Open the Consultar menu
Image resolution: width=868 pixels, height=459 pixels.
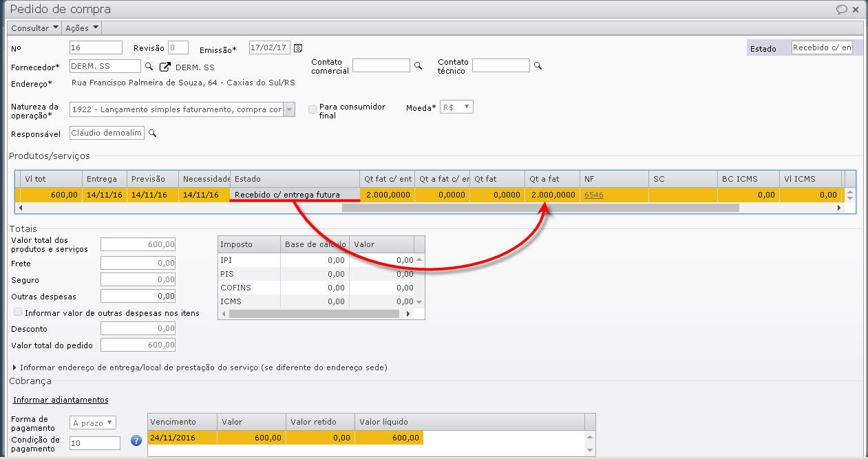pos(34,28)
